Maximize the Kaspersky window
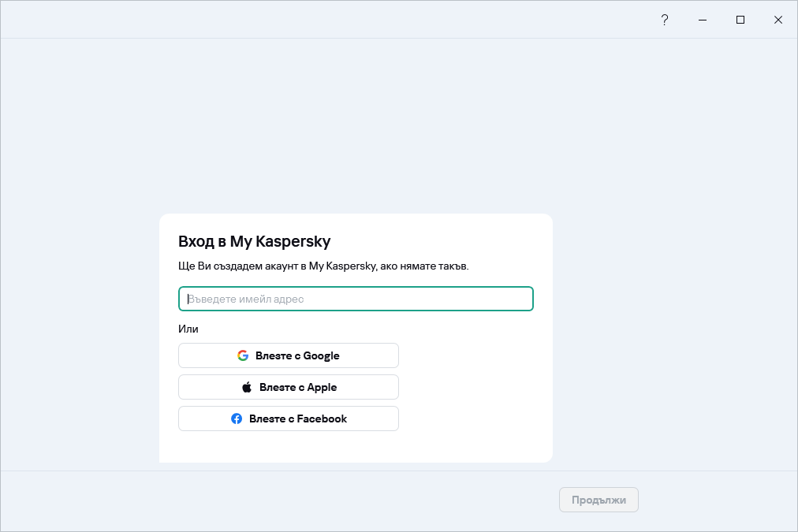This screenshot has width=798, height=532. (x=740, y=20)
